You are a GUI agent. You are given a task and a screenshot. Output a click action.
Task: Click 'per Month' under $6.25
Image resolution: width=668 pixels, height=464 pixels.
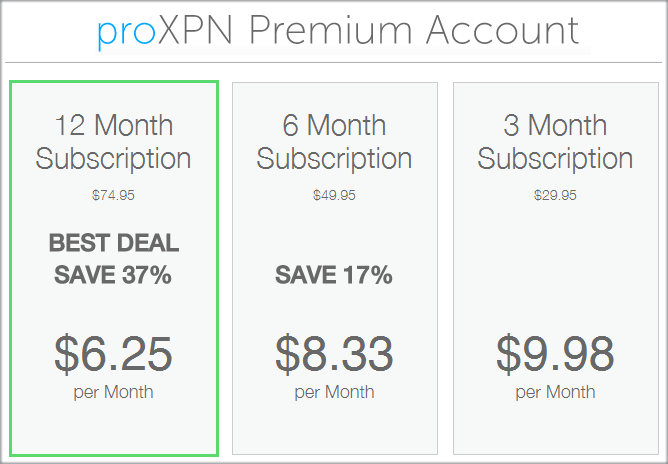113,392
